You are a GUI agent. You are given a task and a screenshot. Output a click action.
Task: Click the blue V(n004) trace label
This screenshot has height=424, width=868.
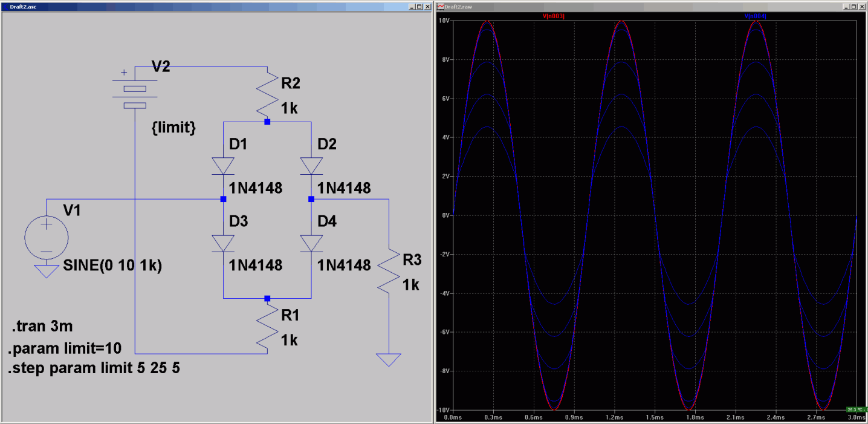(x=756, y=16)
